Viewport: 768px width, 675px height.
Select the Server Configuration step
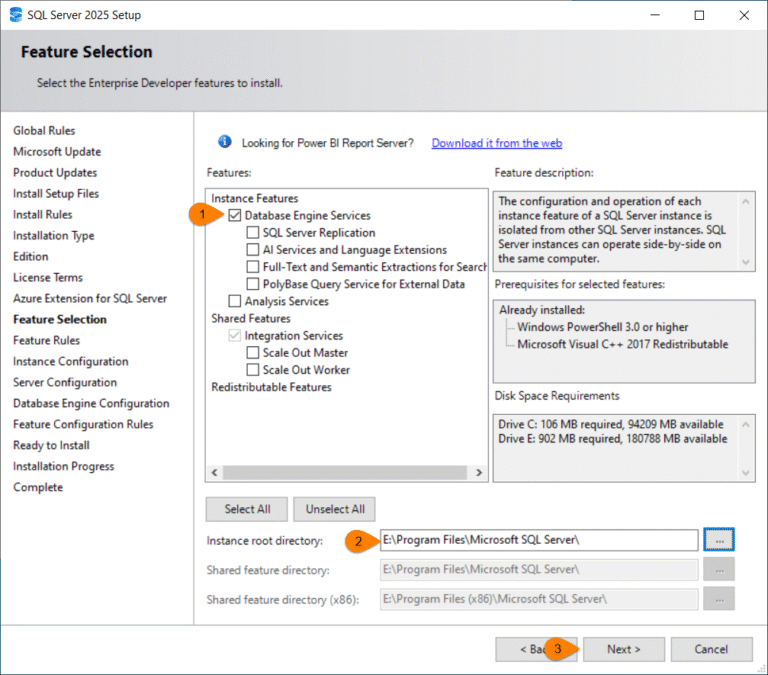click(x=65, y=383)
